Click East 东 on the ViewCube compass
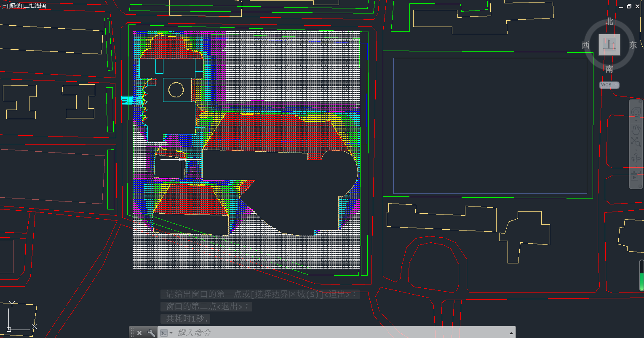 point(633,46)
